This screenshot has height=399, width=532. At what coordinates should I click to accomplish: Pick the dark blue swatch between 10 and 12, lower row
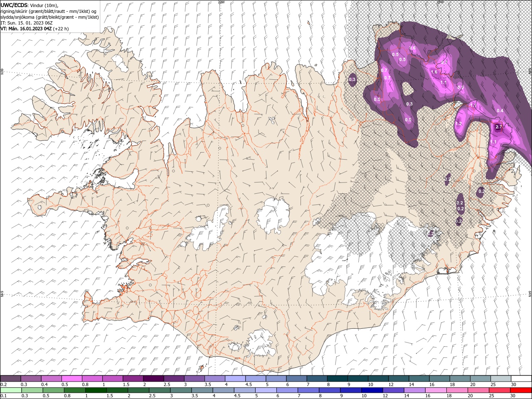371,390
